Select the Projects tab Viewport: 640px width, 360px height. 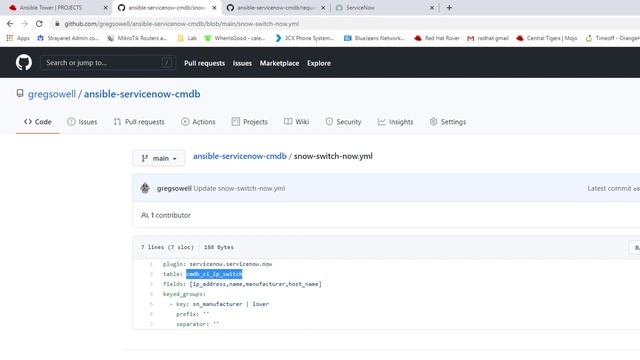[249, 122]
